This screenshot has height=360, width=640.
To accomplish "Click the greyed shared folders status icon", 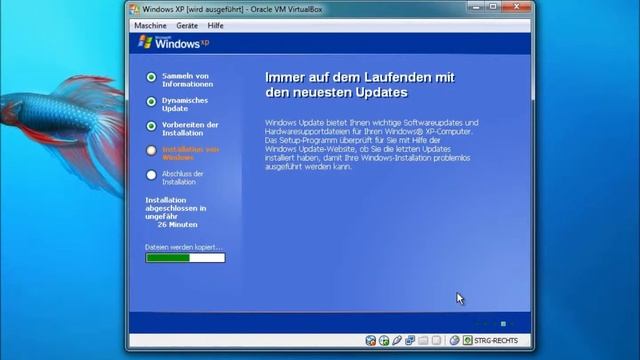I will pos(423,340).
